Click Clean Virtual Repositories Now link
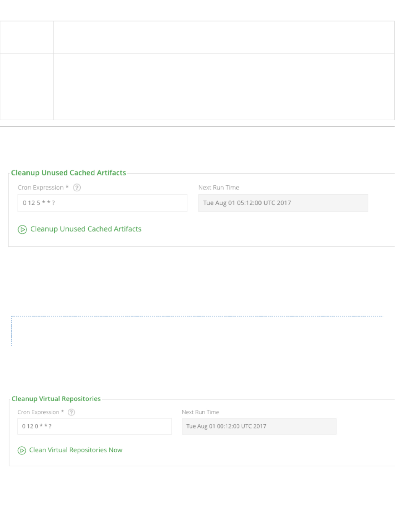 point(76,450)
